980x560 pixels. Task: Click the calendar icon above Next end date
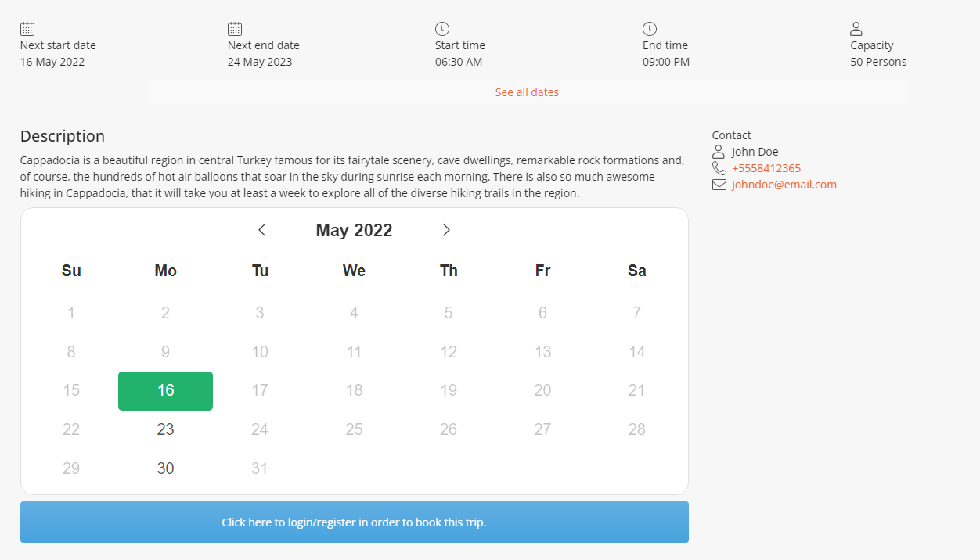235,29
